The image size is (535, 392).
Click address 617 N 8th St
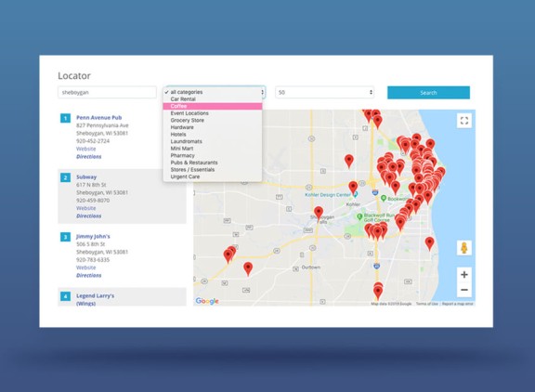[x=91, y=185]
